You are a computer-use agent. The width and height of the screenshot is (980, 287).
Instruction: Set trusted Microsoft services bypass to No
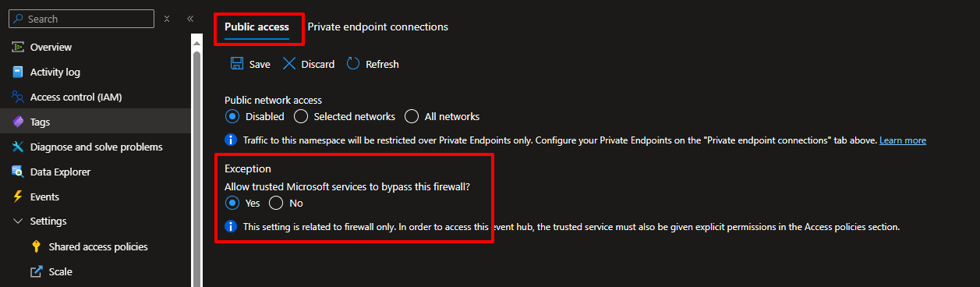(276, 203)
